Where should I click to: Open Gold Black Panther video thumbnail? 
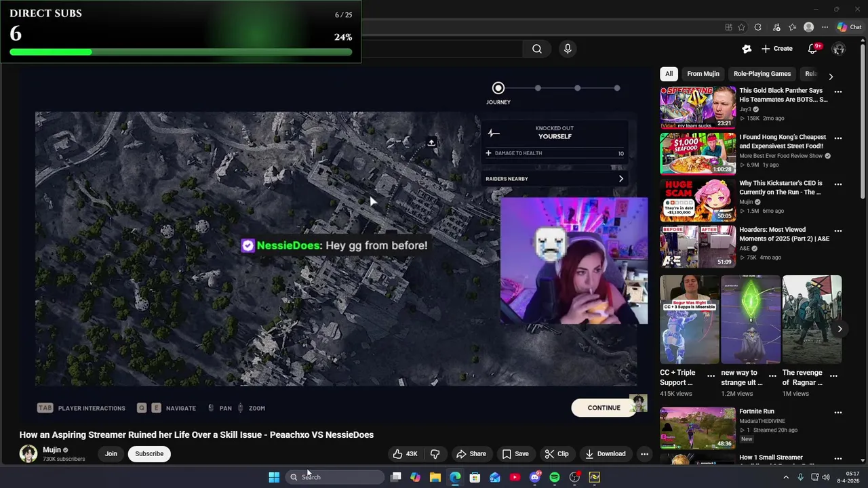pos(698,107)
